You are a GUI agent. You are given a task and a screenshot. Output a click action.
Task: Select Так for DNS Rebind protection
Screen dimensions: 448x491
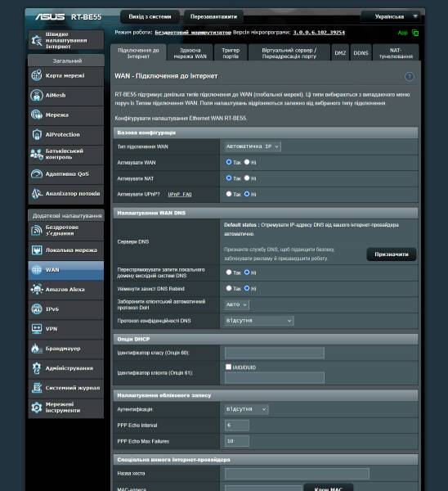pyautogui.click(x=229, y=288)
